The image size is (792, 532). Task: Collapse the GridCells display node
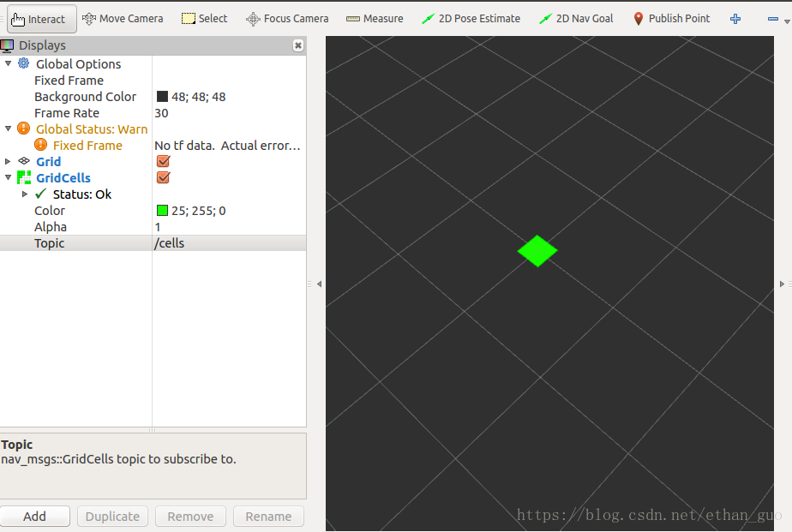click(8, 177)
